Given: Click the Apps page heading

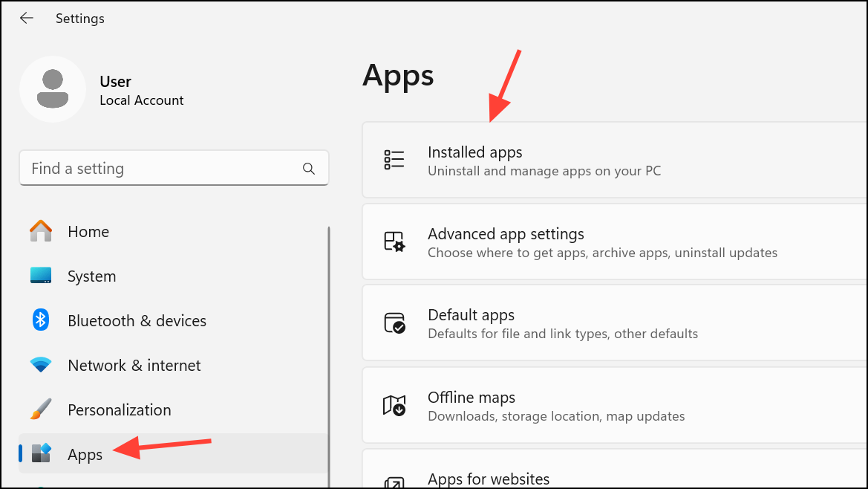Looking at the screenshot, I should coord(398,75).
